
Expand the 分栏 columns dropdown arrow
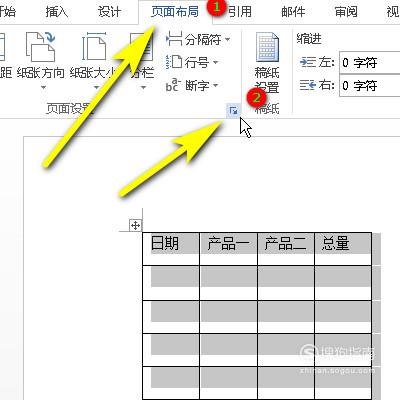(143, 88)
